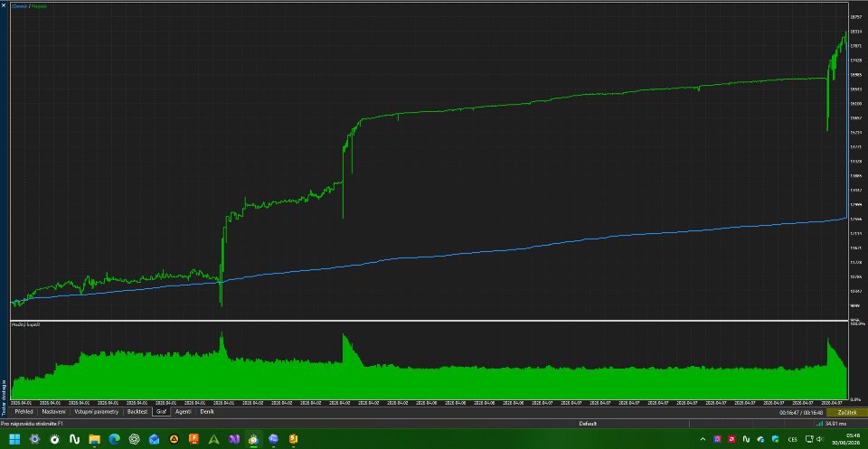868x449 pixels.
Task: Open Windows Security shield tray icon
Action: tap(775, 440)
